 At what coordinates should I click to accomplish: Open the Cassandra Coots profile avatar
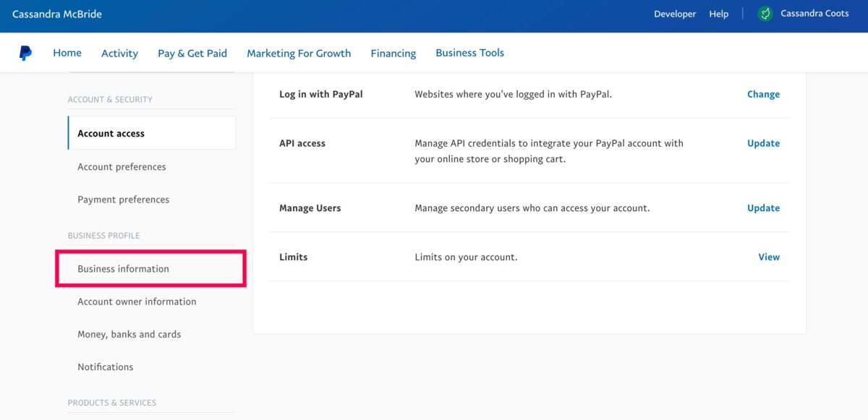point(765,14)
